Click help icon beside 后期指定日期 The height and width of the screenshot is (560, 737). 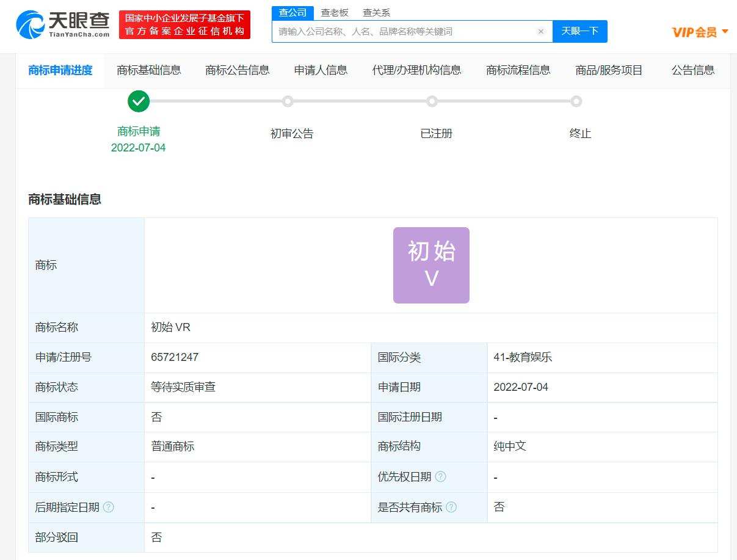pyautogui.click(x=109, y=507)
